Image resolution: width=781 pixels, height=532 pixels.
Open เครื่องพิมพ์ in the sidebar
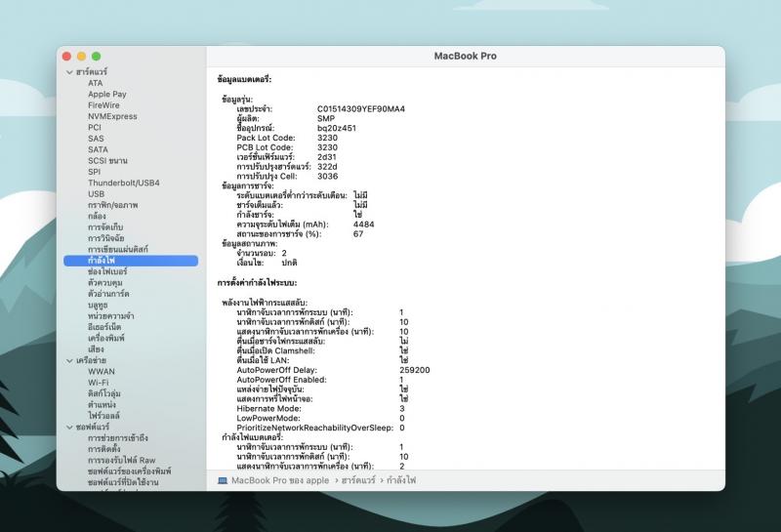click(106, 338)
